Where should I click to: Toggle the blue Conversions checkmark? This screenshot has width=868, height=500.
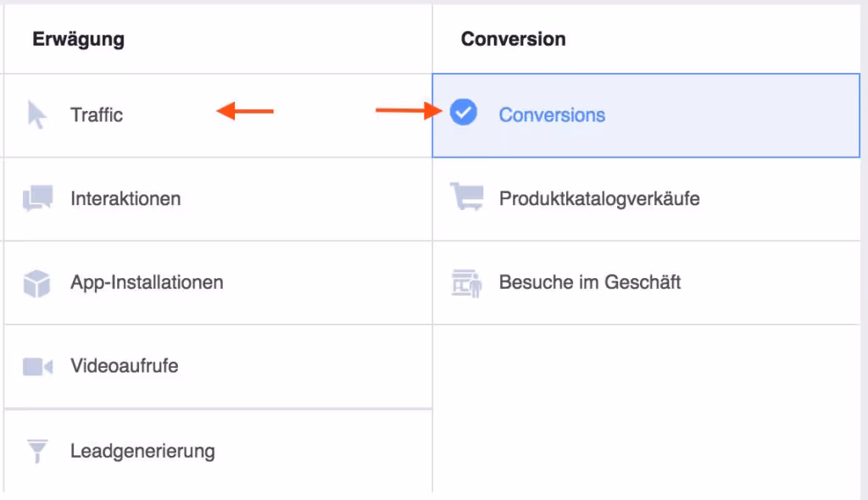(x=464, y=113)
